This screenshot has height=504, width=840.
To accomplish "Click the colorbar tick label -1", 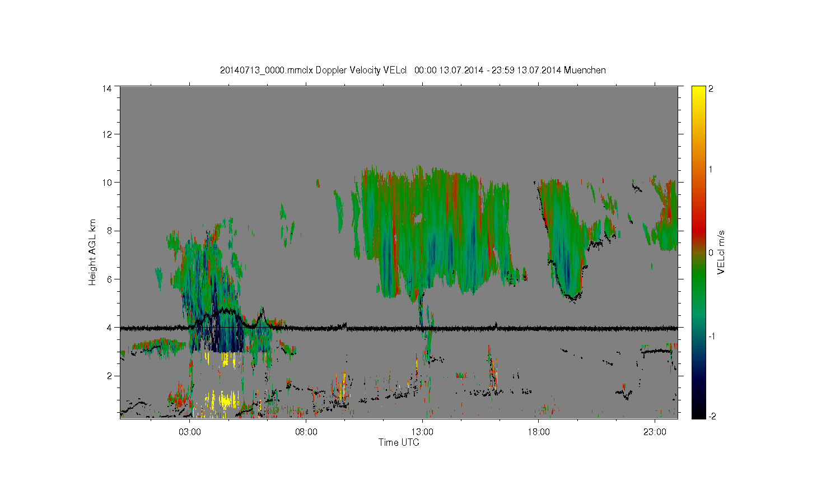I will pyautogui.click(x=712, y=335).
